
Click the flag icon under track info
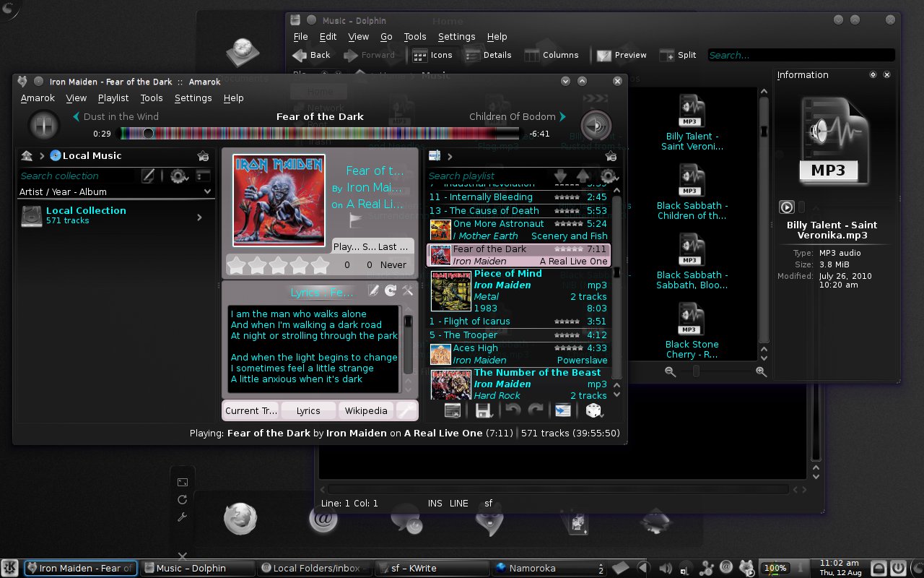(356, 220)
